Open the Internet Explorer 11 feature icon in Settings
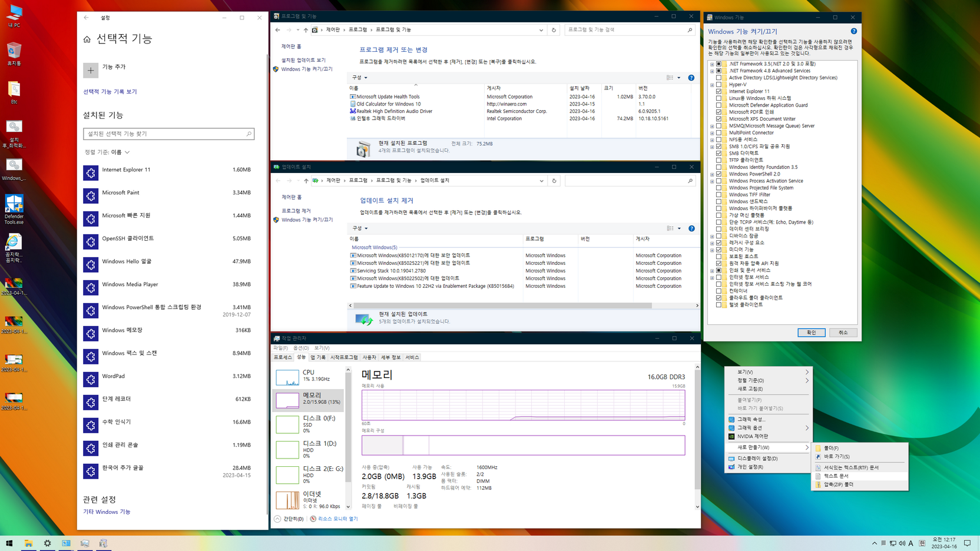Screen dimensions: 980x551 (91, 172)
